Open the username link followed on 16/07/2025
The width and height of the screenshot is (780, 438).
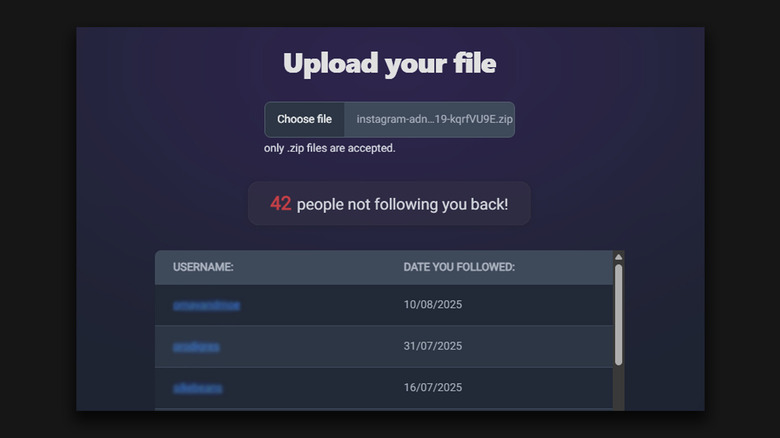pyautogui.click(x=198, y=388)
